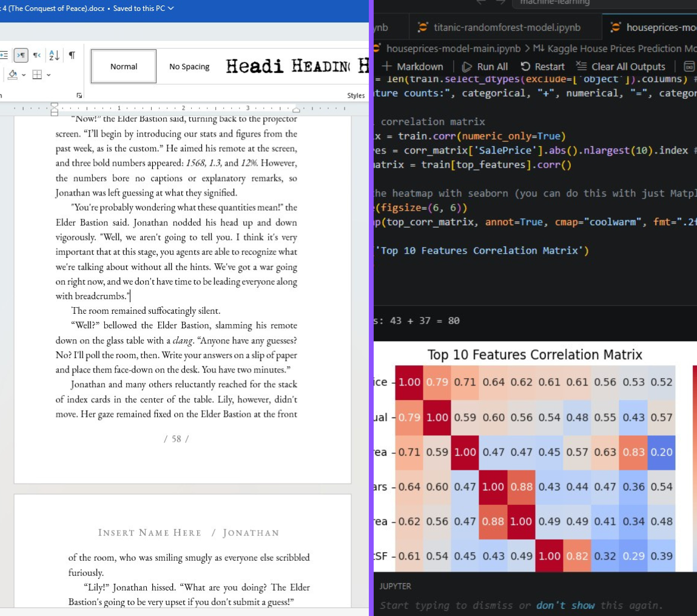
Task: Click the Borders icon in Word
Action: 38,75
